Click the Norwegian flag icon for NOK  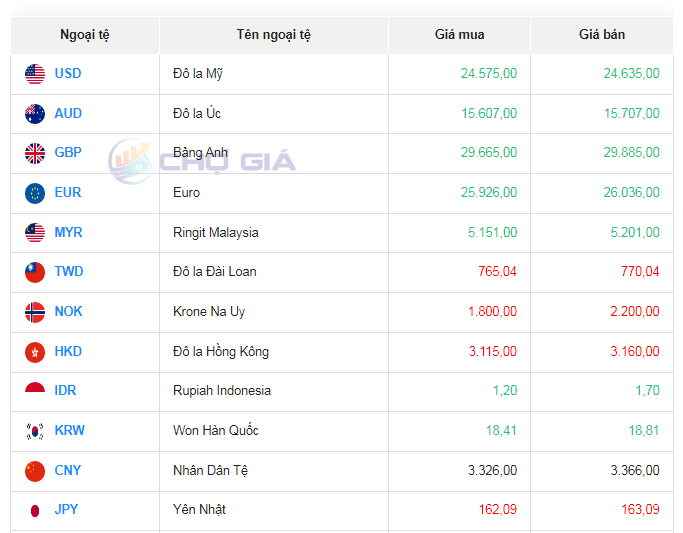point(35,312)
